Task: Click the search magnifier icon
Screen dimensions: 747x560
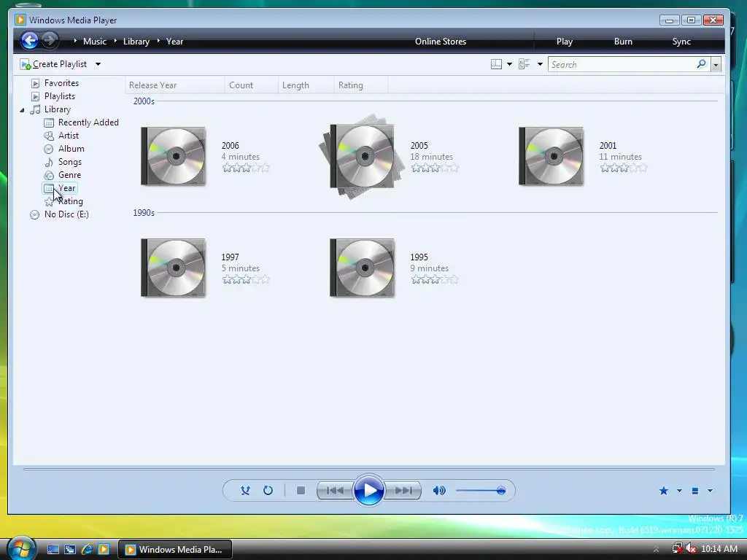Action: [x=701, y=64]
